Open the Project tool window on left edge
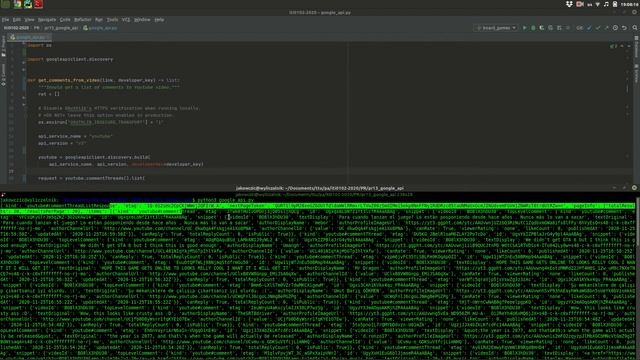The image size is (640, 360). pyautogui.click(x=3, y=46)
